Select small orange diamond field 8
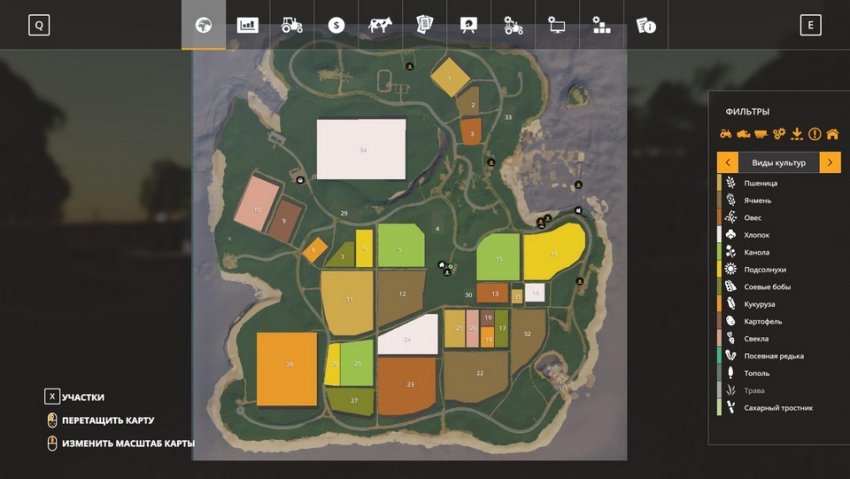850x479 pixels. 315,250
